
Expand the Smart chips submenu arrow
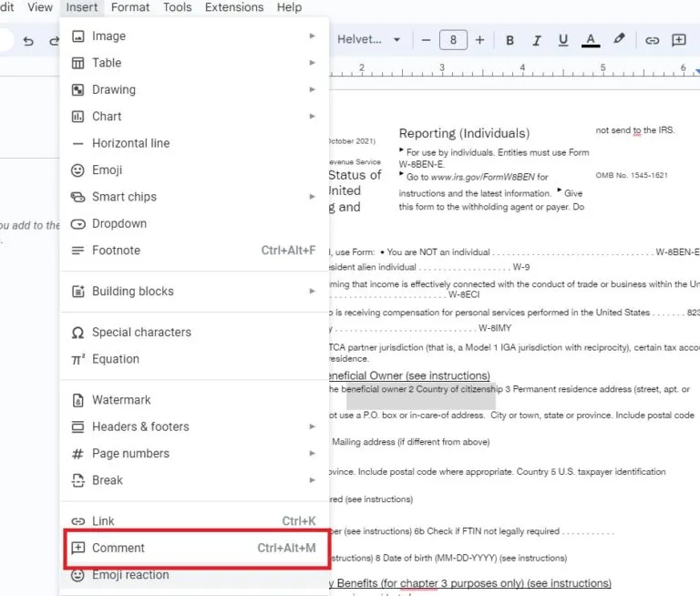pos(312,197)
